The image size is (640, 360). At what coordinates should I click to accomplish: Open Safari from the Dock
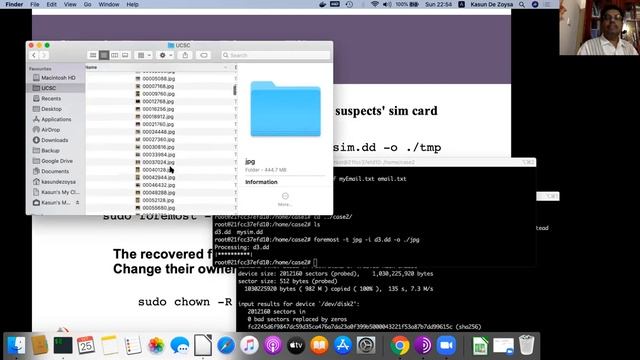[226, 345]
